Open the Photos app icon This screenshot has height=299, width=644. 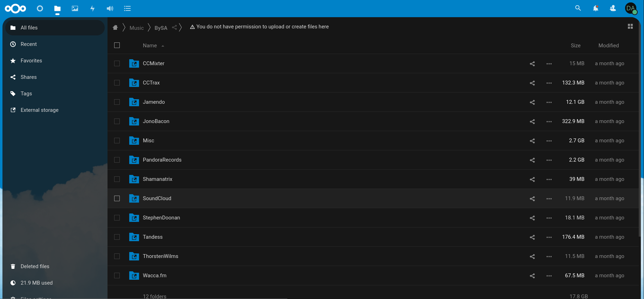tap(75, 8)
